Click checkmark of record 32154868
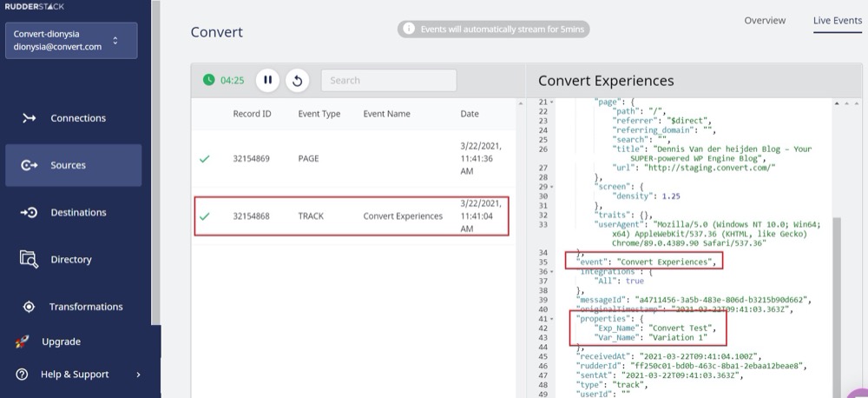Image resolution: width=868 pixels, height=398 pixels. click(204, 216)
